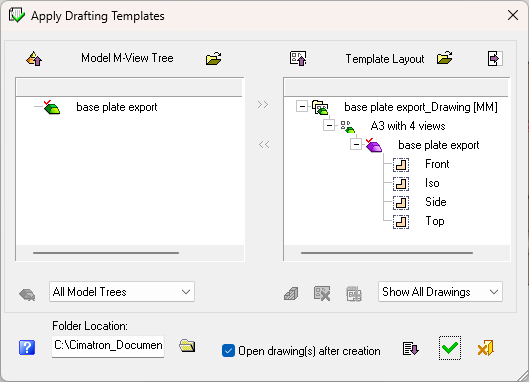Click the load template icon beside Template Layout

(298, 58)
